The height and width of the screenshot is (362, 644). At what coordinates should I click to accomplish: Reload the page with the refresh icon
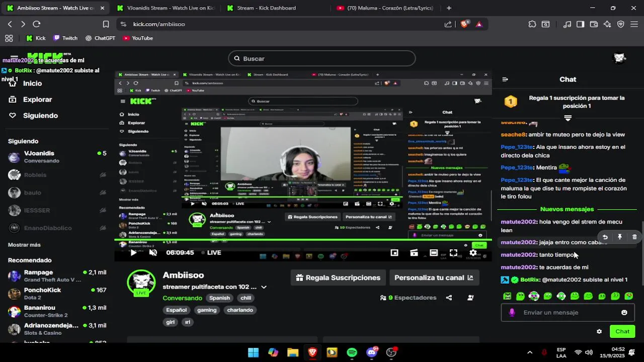point(36,24)
